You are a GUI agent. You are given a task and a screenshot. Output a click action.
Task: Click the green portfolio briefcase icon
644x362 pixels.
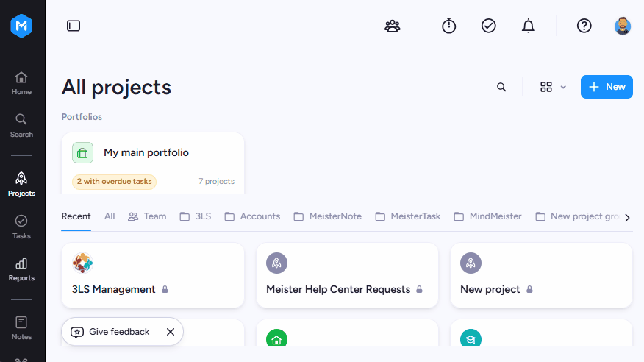point(82,153)
